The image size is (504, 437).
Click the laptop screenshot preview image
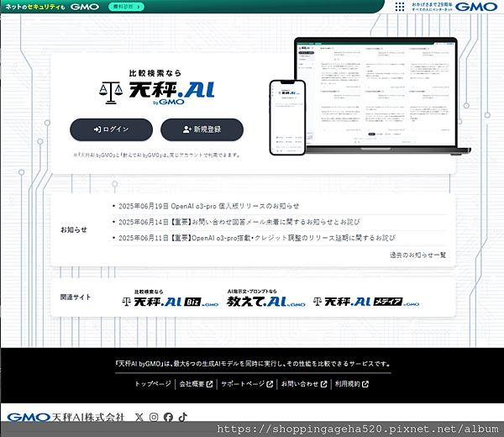(x=381, y=96)
